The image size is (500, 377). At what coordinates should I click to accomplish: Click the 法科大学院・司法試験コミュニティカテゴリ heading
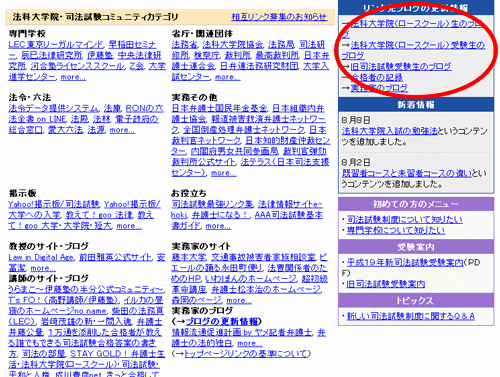95,17
